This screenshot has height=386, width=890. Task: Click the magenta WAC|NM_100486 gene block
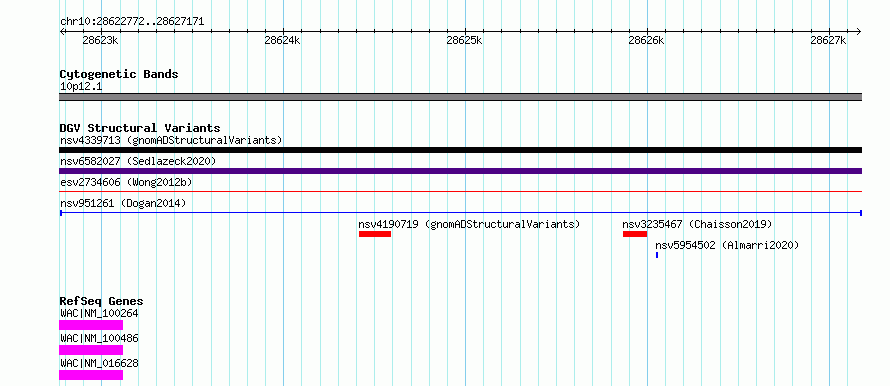[91, 350]
